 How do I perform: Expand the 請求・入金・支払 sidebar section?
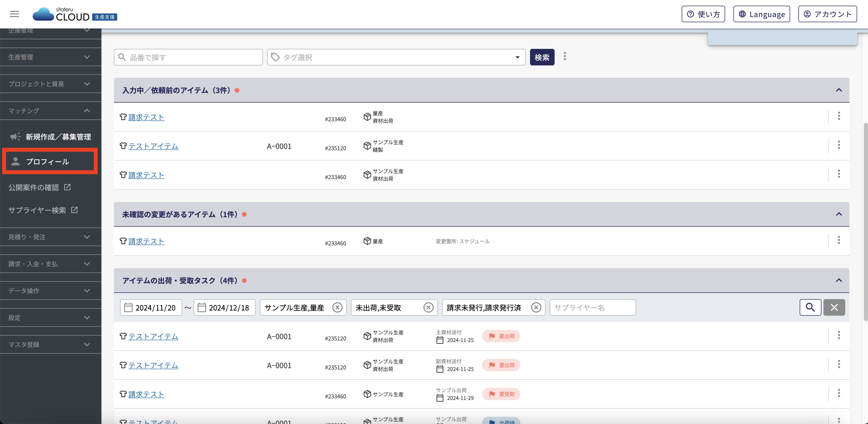point(50,264)
